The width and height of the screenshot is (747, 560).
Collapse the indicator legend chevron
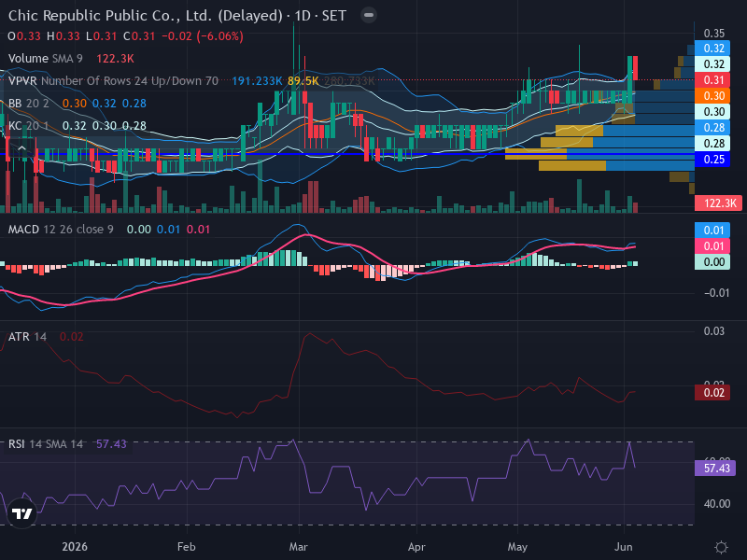point(21,149)
